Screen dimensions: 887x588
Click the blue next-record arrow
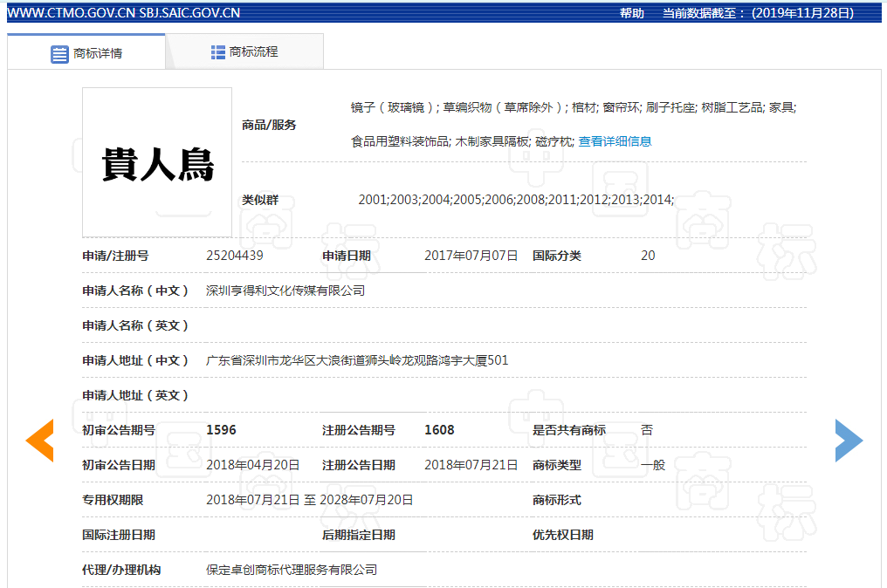849,441
